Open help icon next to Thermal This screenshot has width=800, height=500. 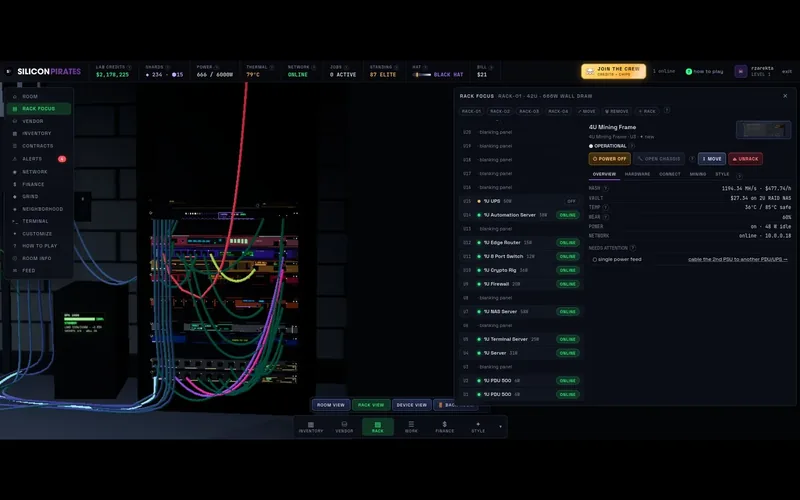tap(271, 67)
